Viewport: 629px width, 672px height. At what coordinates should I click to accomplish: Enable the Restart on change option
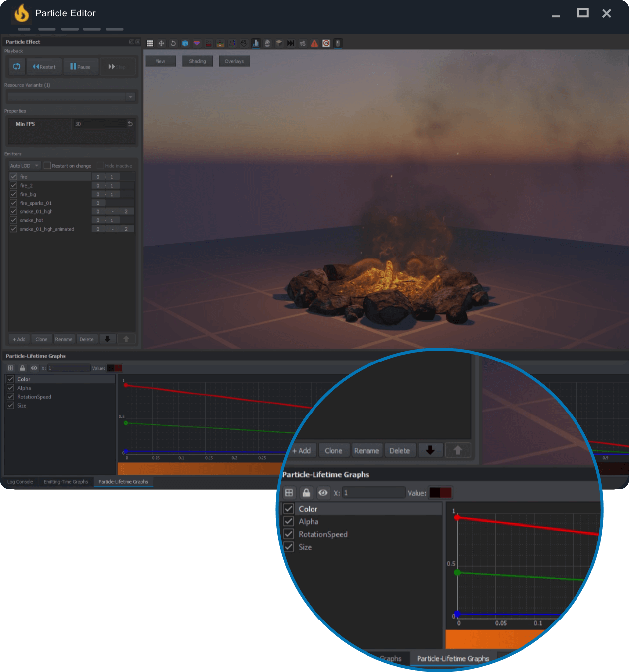coord(47,165)
